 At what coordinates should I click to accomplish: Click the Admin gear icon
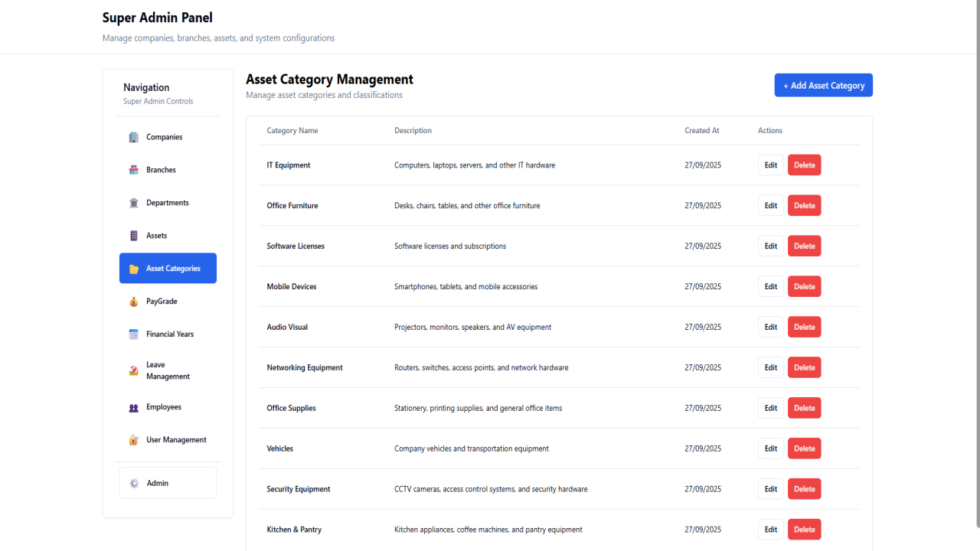click(x=134, y=484)
